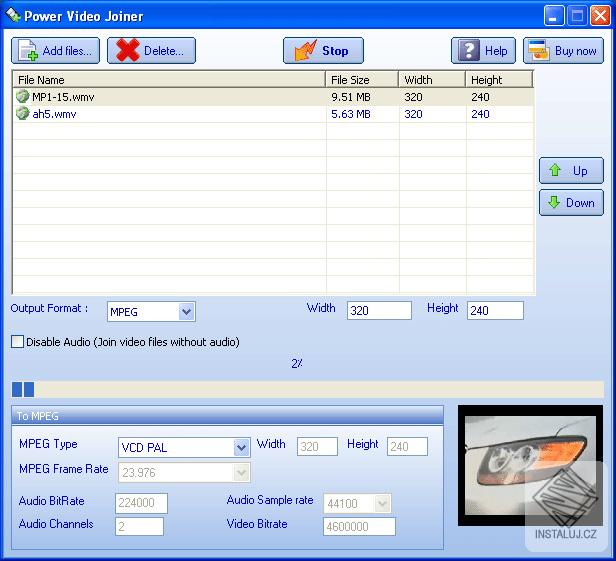616x561 pixels.
Task: Close the Power Video Joiner window
Action: pos(600,16)
